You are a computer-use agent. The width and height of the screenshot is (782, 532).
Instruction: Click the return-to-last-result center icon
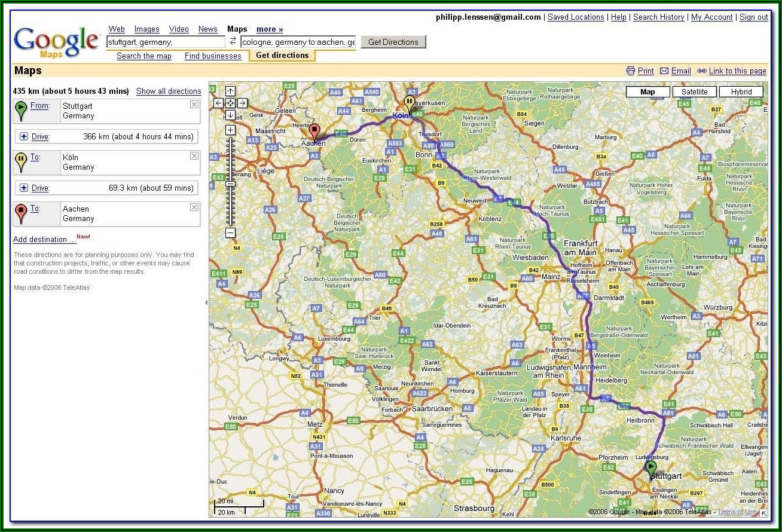click(231, 103)
